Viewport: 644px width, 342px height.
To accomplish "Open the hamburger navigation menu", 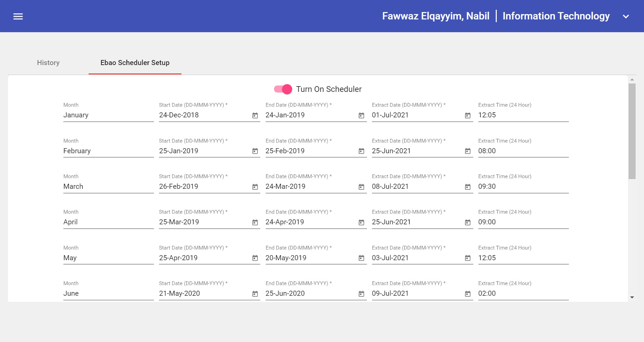I will 18,16.
